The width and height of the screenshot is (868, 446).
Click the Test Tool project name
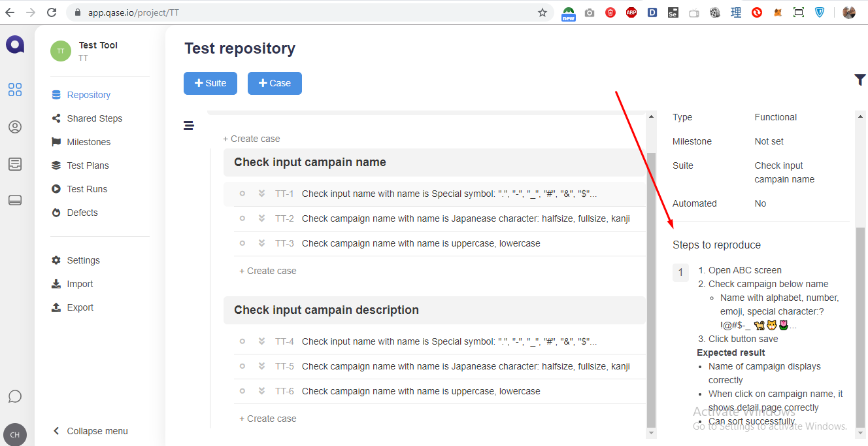[x=98, y=45]
